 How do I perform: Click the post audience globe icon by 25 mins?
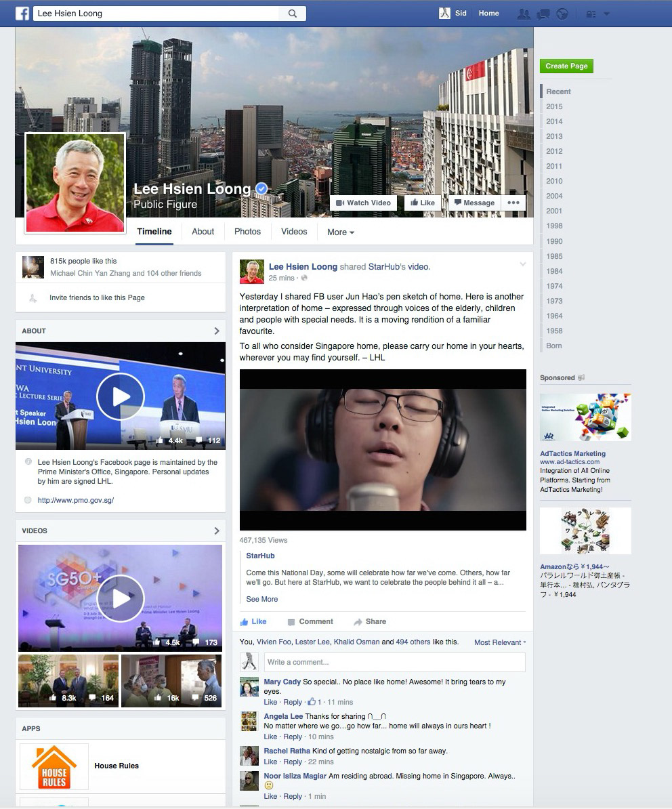coord(304,278)
